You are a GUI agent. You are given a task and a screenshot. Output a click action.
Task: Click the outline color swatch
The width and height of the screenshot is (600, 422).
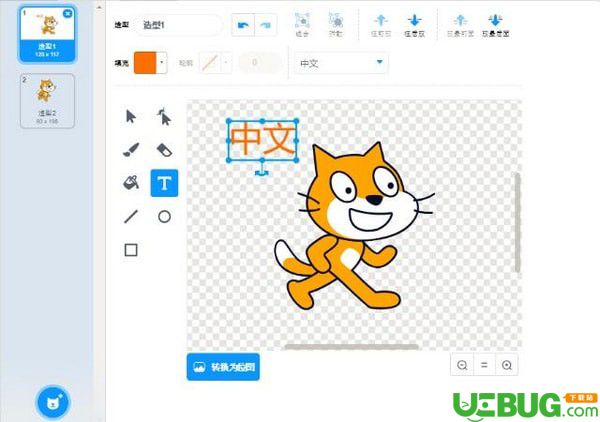pos(210,62)
